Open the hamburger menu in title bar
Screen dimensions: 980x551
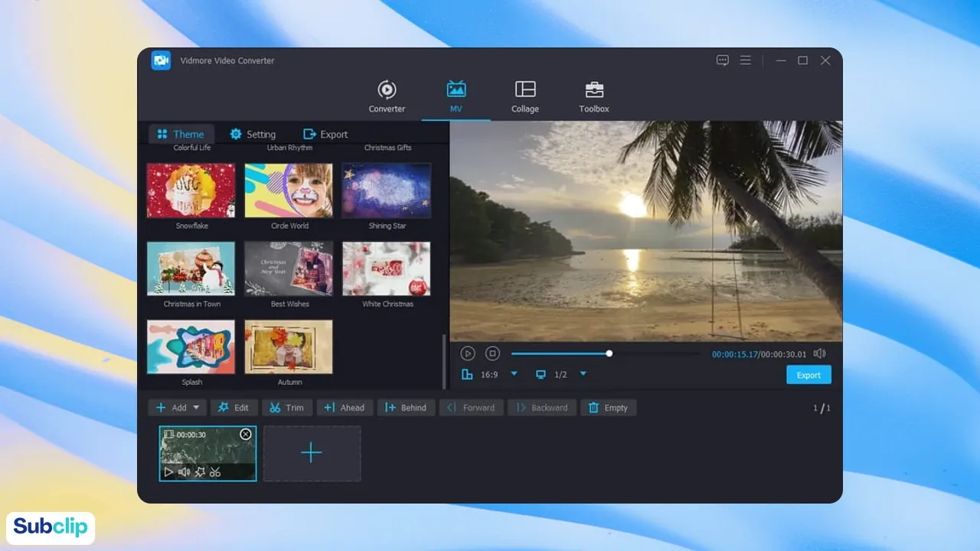[x=746, y=60]
